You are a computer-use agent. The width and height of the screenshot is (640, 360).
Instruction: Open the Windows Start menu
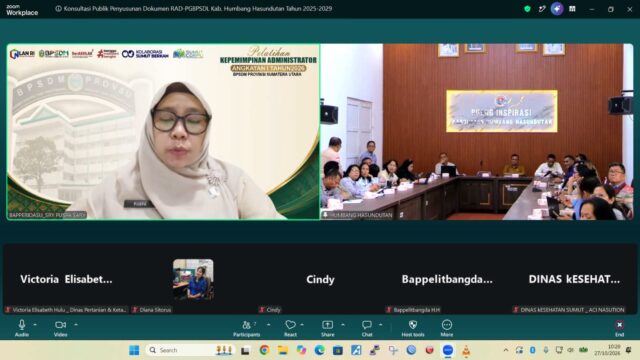point(134,350)
